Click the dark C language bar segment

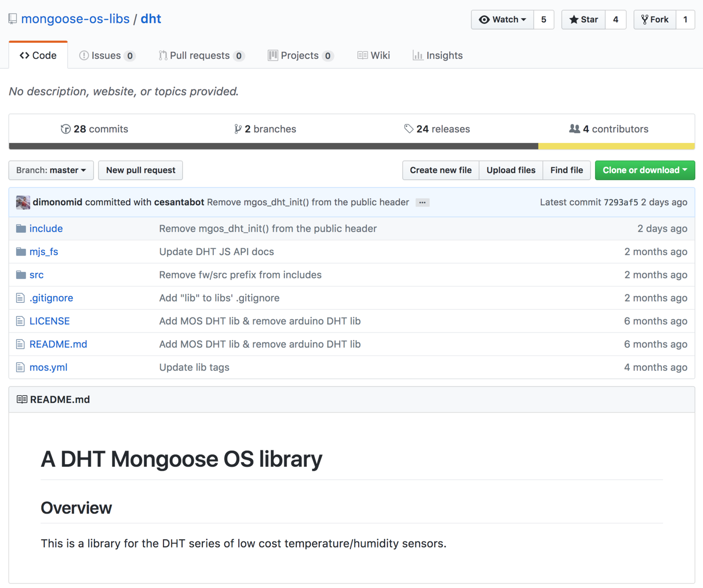pos(274,146)
